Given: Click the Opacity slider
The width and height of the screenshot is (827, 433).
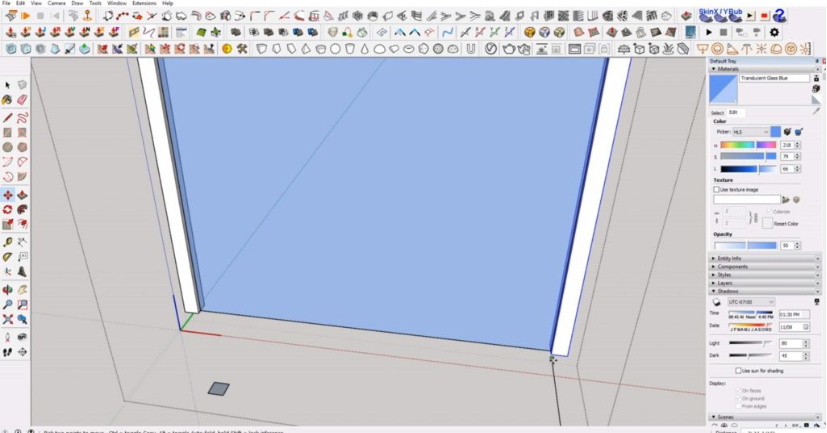Looking at the screenshot, I should (746, 246).
